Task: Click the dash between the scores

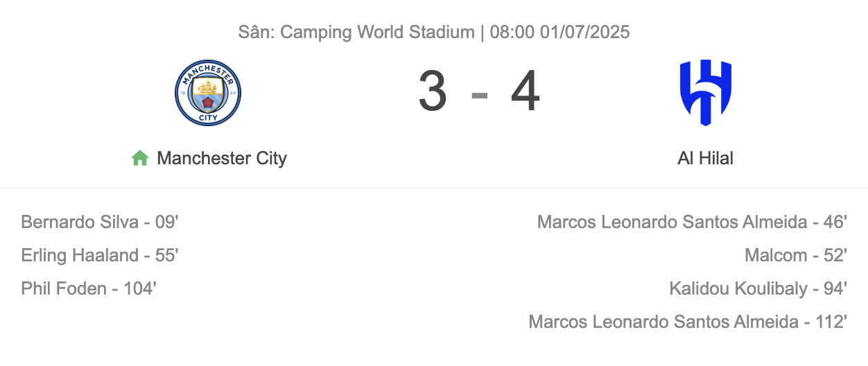Action: click(480, 95)
